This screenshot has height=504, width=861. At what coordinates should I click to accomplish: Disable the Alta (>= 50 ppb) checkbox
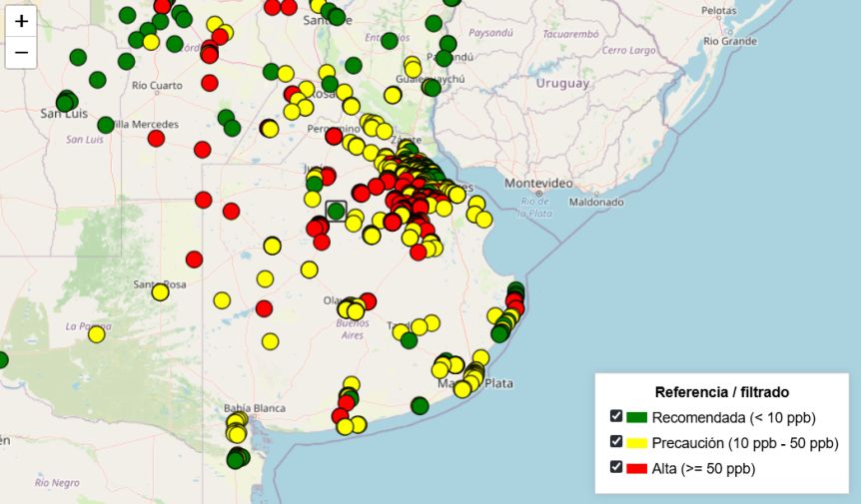click(x=616, y=467)
